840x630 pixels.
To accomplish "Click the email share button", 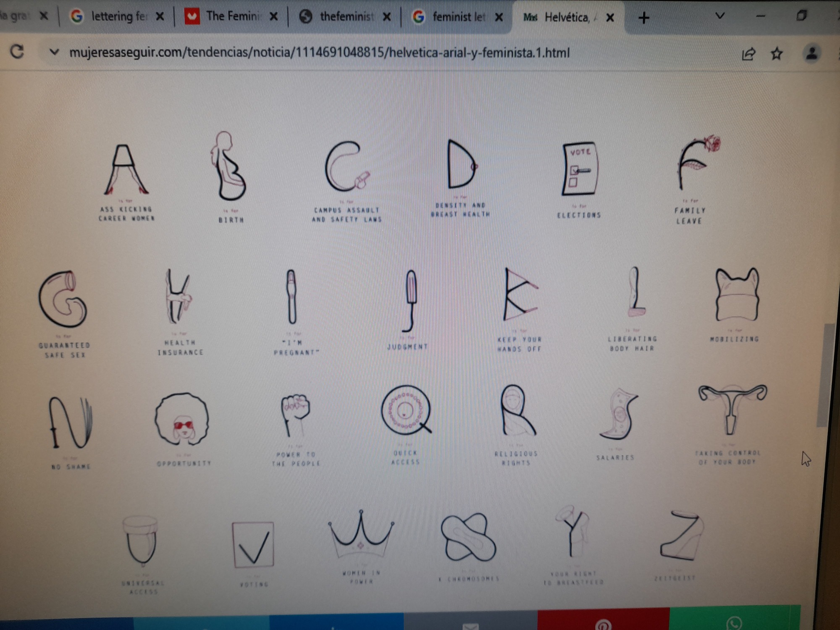I will pyautogui.click(x=470, y=625).
